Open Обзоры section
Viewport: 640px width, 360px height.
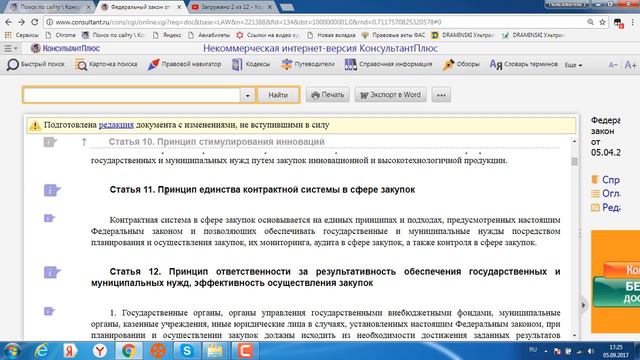point(461,64)
